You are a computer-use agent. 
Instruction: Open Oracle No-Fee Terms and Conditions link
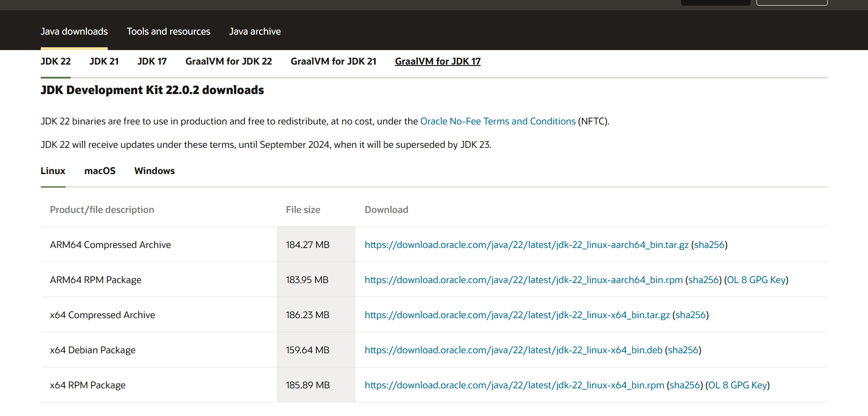coord(497,121)
